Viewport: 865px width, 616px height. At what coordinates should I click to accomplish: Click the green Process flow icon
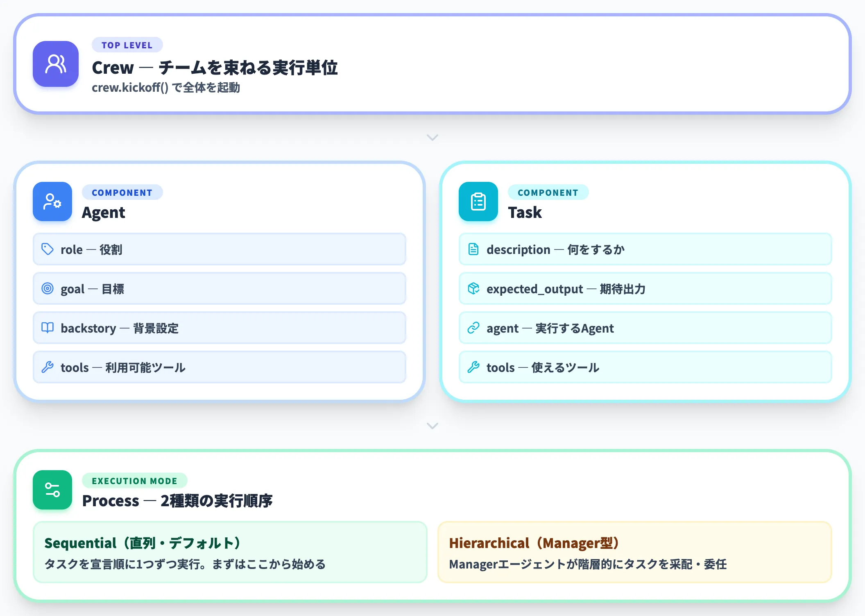pos(52,490)
